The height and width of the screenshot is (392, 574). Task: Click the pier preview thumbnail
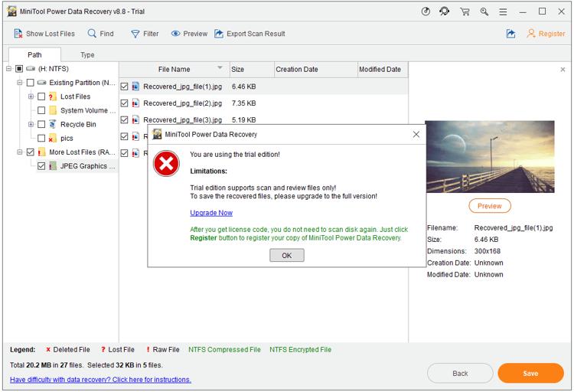coord(490,157)
